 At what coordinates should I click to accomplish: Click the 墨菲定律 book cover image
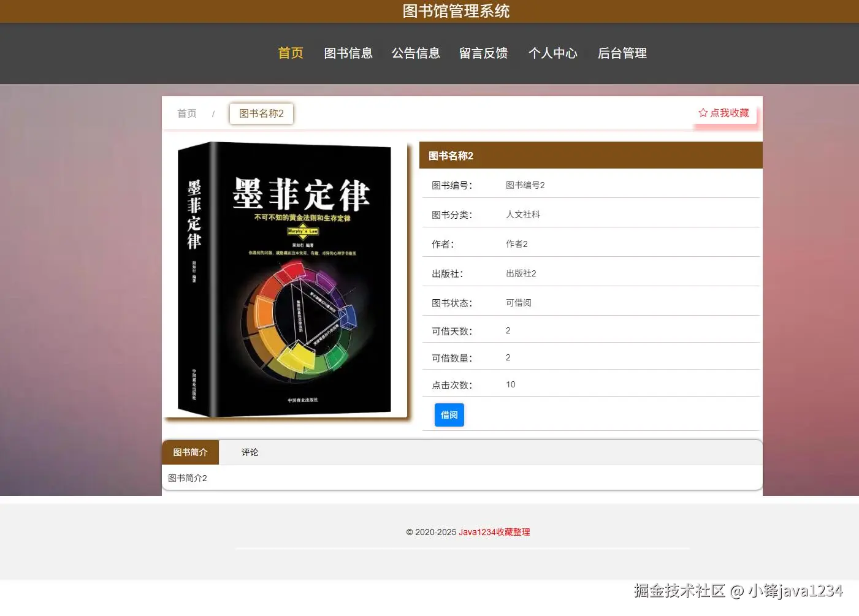point(286,280)
